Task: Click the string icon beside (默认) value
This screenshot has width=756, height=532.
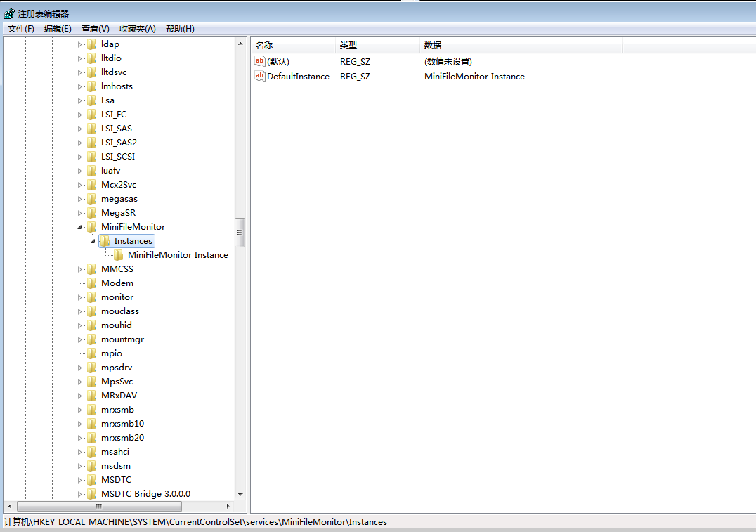Action: click(260, 61)
